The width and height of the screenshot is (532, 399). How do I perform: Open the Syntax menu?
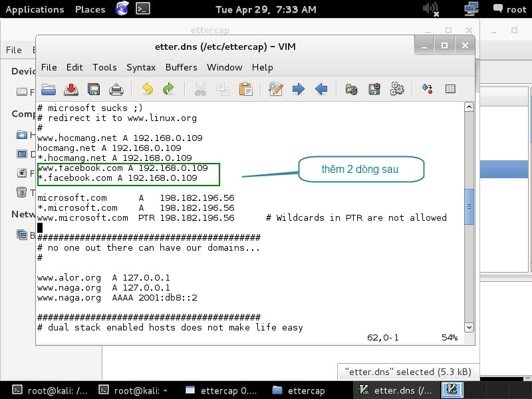pos(141,68)
